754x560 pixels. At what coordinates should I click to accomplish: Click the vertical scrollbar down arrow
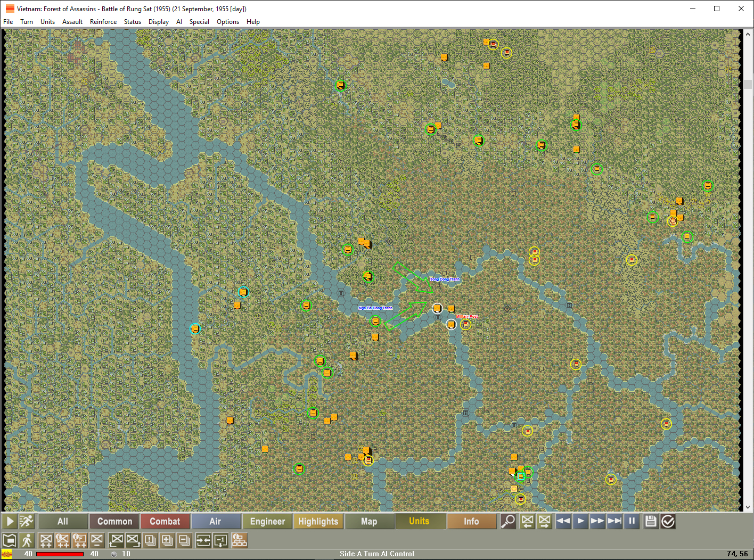[748, 507]
